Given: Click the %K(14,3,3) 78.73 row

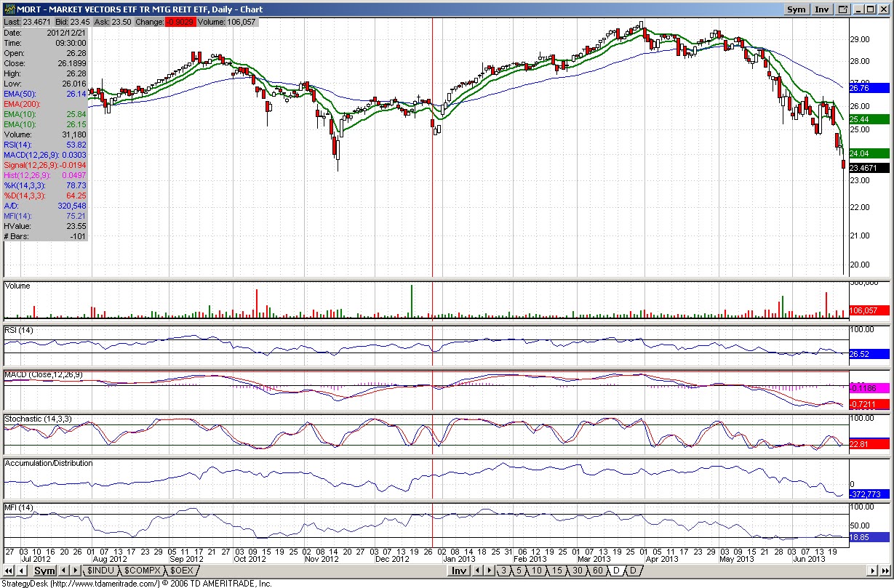Looking at the screenshot, I should 45,185.
